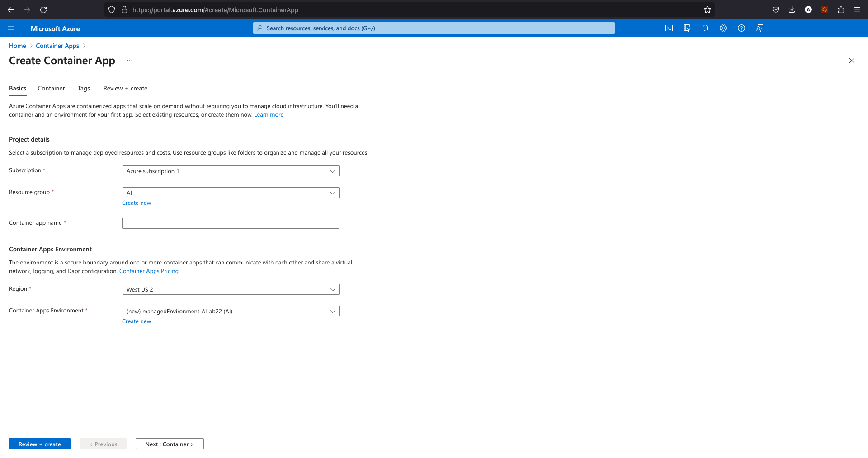Screen dimensions: 868x458
Task: Open the Region dropdown
Action: (x=231, y=289)
